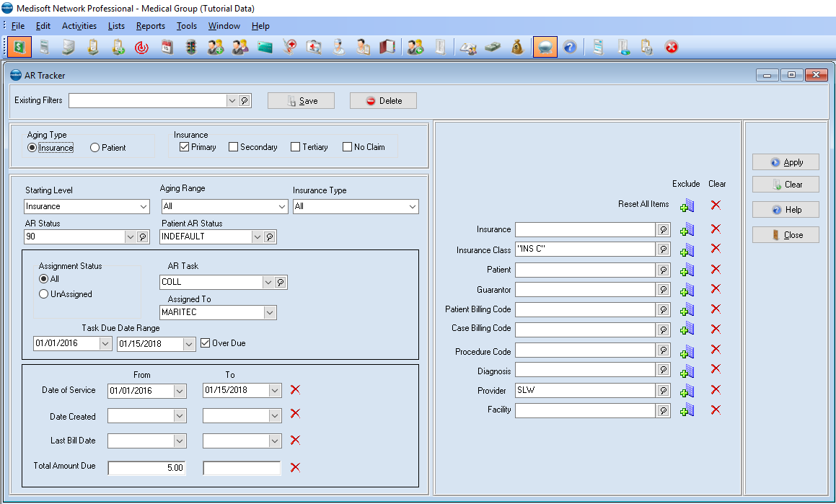Click the Patient AR Status lookup icon
The width and height of the screenshot is (836, 504).
click(x=270, y=236)
